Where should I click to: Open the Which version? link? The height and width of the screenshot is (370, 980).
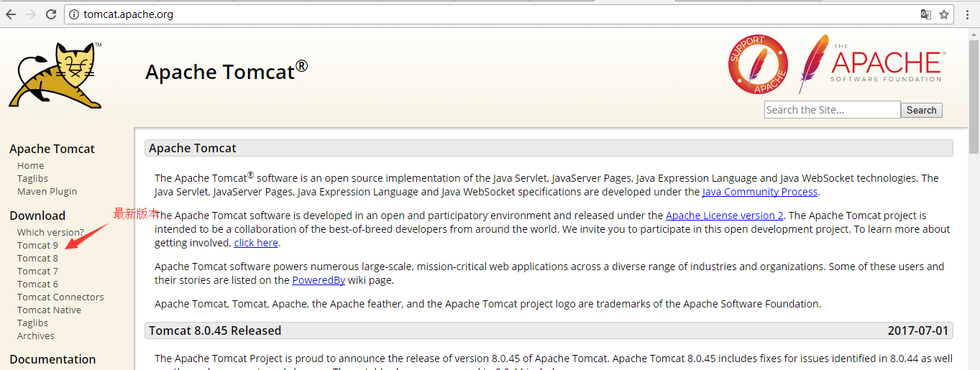click(50, 232)
